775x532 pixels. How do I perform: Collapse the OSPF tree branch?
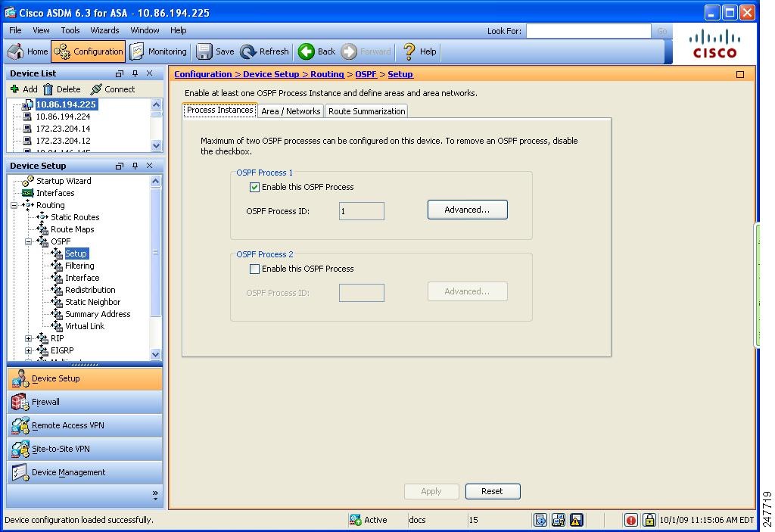click(x=29, y=241)
